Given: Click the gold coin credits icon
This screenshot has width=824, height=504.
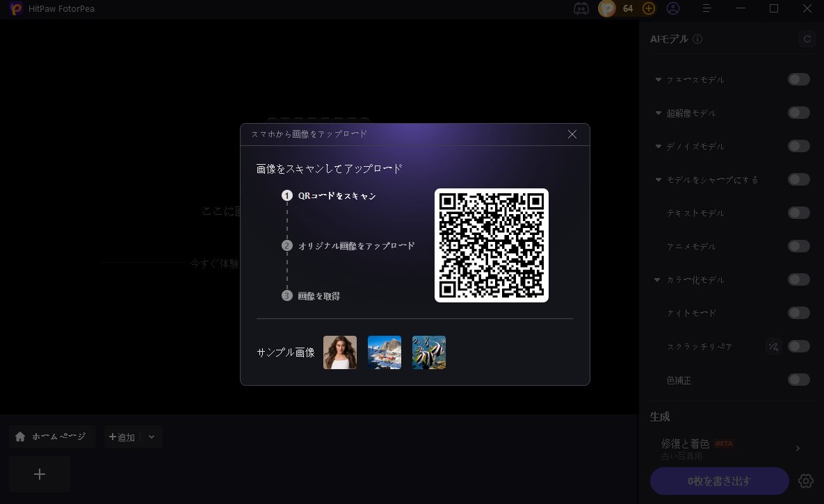Looking at the screenshot, I should [607, 8].
